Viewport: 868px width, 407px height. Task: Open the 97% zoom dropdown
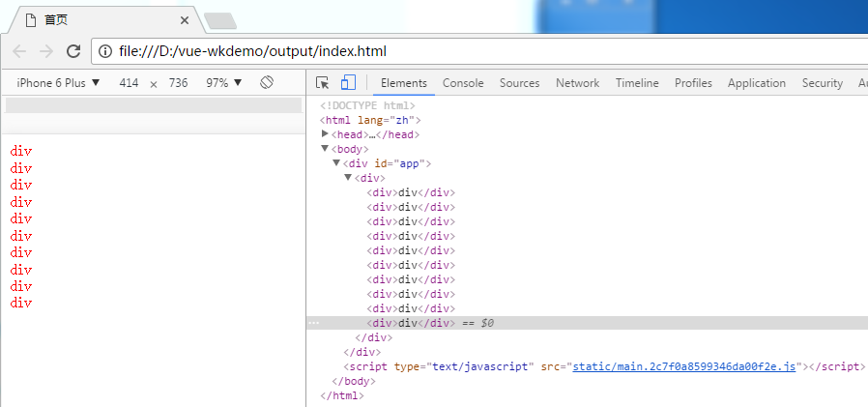[x=224, y=83]
